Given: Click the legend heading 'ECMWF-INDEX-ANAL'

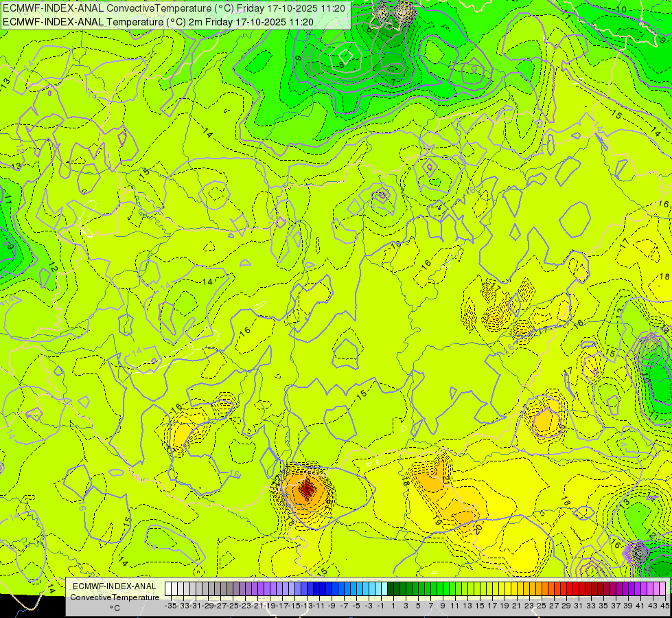Looking at the screenshot, I should click(x=114, y=586).
